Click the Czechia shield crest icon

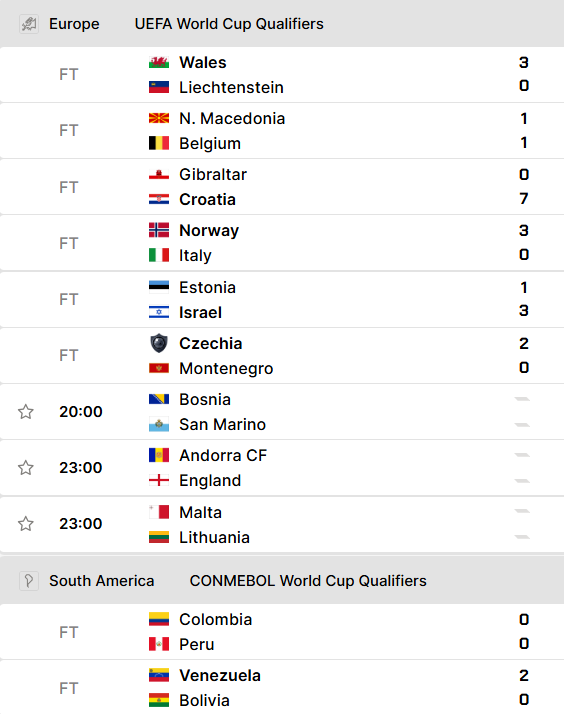tap(159, 343)
